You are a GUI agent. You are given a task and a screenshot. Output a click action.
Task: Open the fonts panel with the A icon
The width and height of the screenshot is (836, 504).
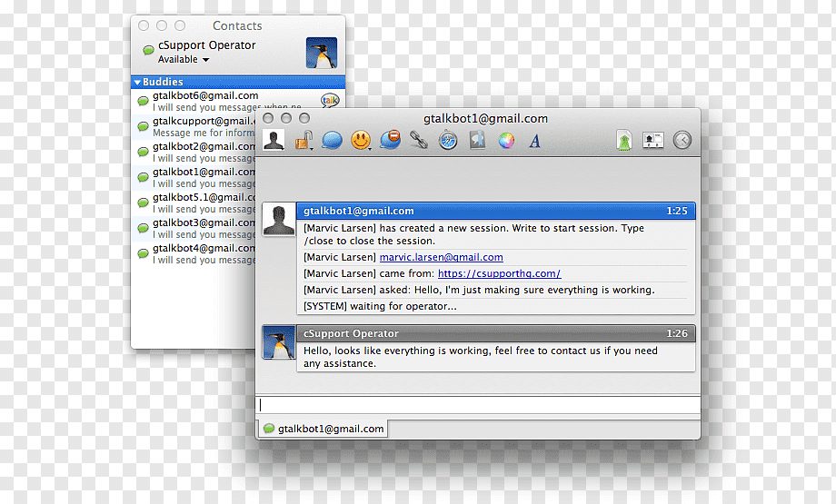[x=534, y=141]
